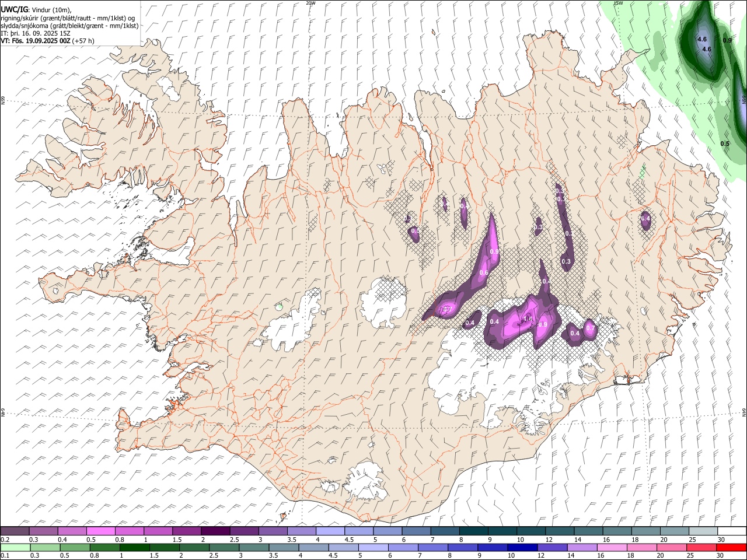
Task: Pick the darkest green swatch labeled 1 in the rain scale
Action: click(135, 547)
